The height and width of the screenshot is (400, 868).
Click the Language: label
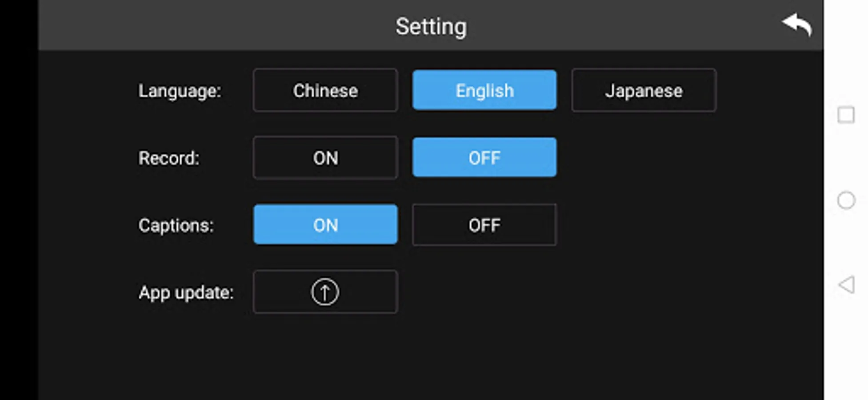click(x=180, y=91)
